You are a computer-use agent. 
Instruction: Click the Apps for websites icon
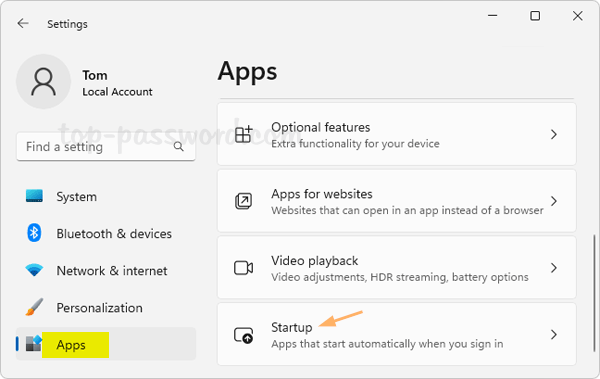pyautogui.click(x=243, y=201)
